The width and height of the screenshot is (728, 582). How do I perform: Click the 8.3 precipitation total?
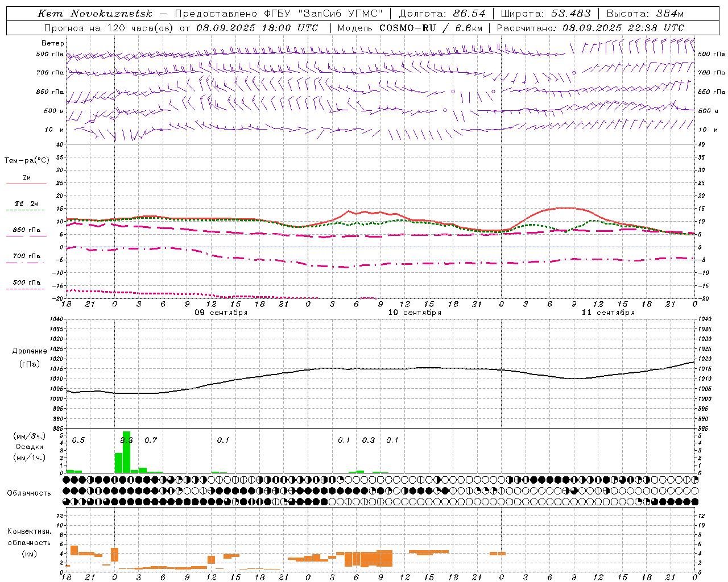pyautogui.click(x=127, y=440)
